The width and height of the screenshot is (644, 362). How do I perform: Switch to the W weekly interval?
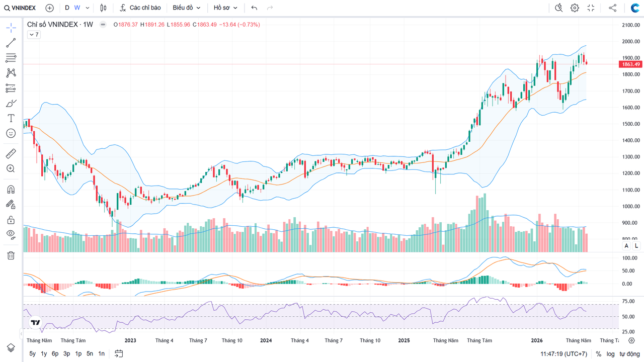pyautogui.click(x=77, y=8)
